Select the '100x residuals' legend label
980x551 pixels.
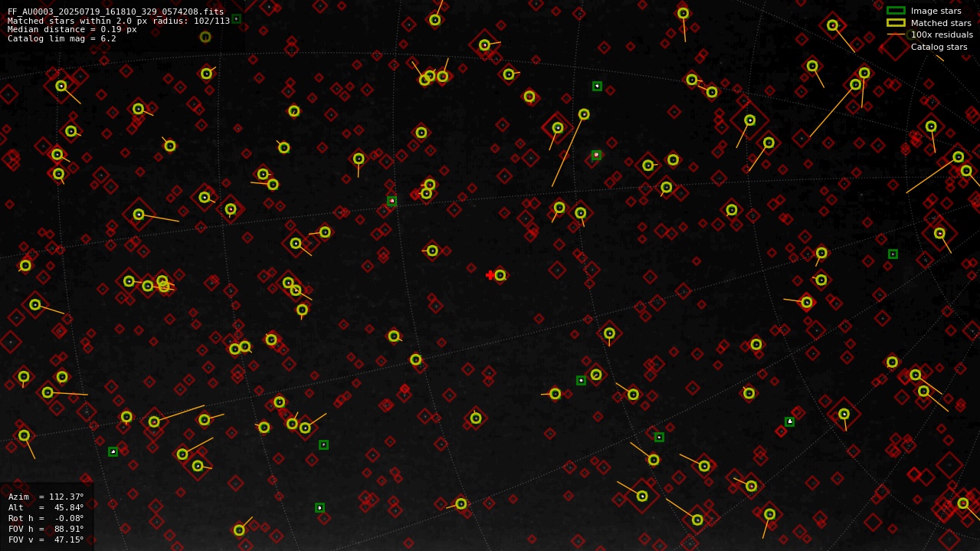(942, 34)
